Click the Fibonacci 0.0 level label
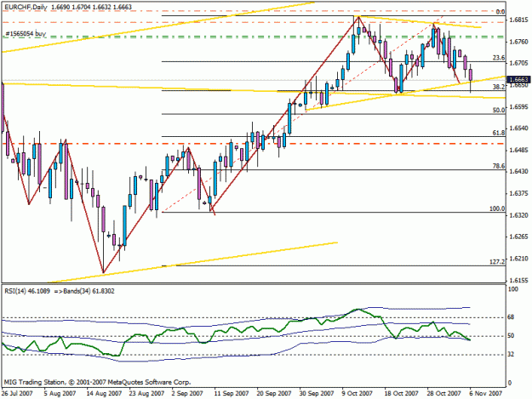Screen dimensions: 532x399 [501, 12]
